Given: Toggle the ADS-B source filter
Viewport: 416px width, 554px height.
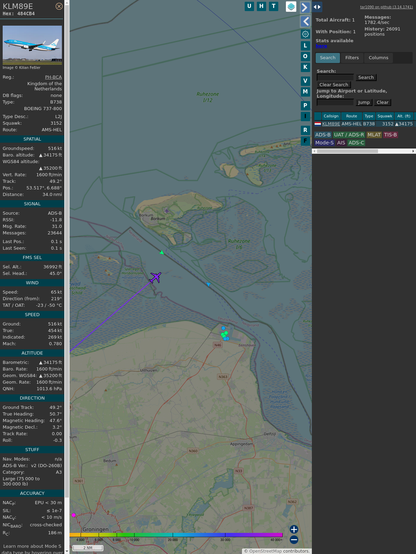Looking at the screenshot, I should [323, 135].
